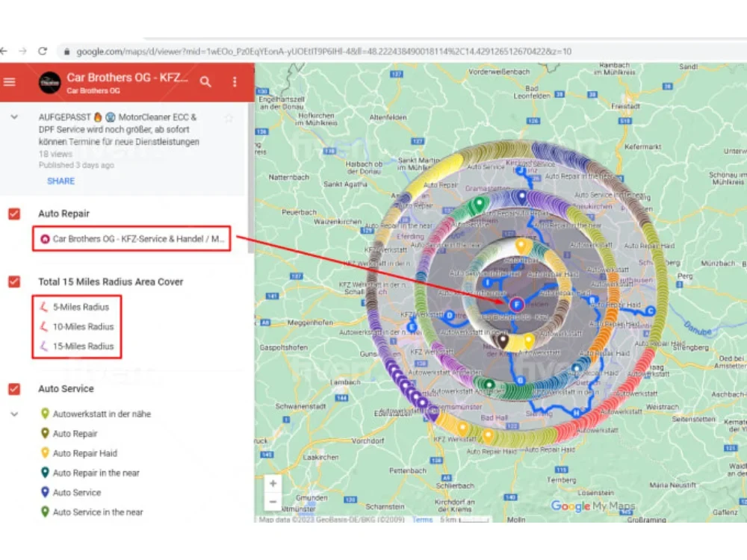Click the Gmunden town label
The width and height of the screenshot is (747, 560).
click(311, 497)
